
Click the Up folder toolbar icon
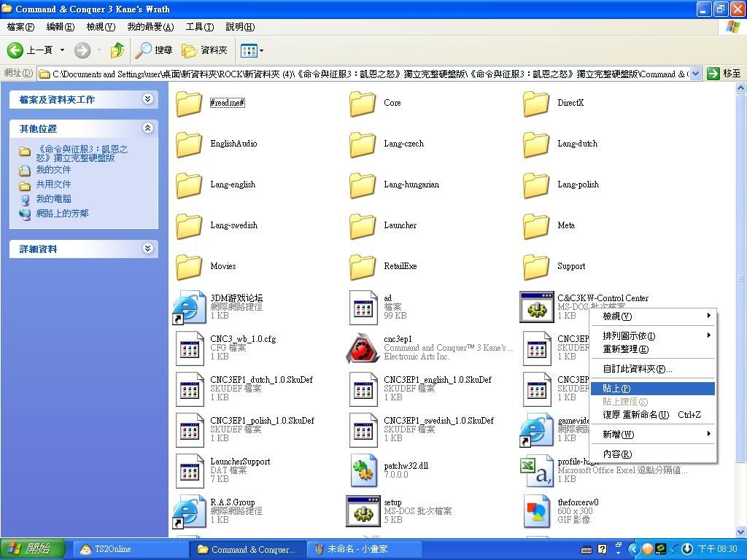(x=117, y=50)
